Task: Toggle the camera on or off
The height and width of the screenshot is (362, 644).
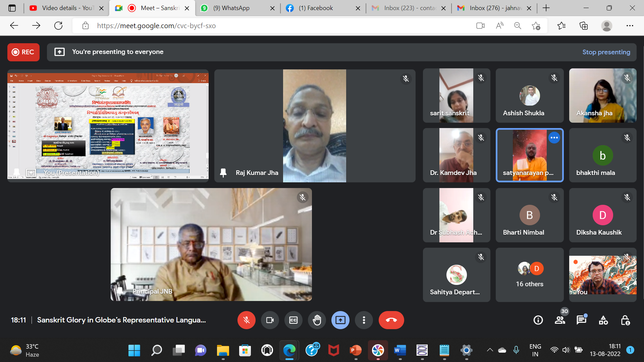Action: click(270, 320)
